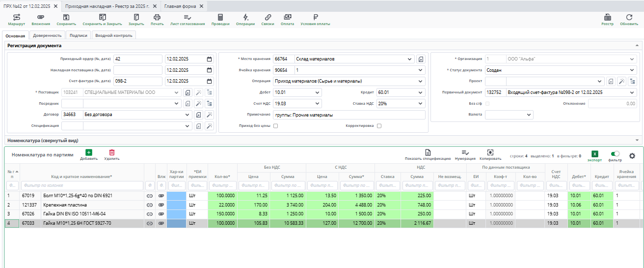Click Показать спецификацию button
Image resolution: width=644 pixels, height=268 pixels.
click(428, 154)
